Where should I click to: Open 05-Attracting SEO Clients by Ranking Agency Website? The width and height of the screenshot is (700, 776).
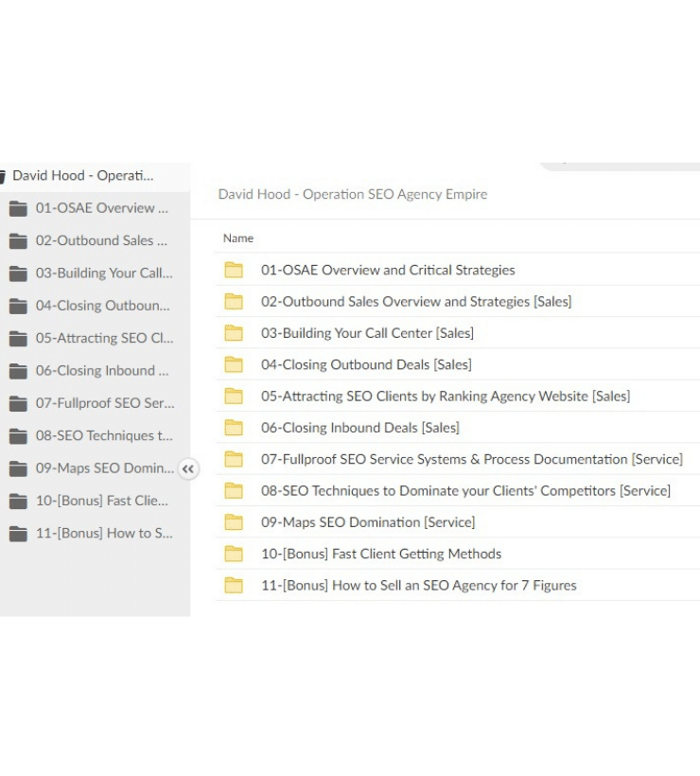pos(445,397)
